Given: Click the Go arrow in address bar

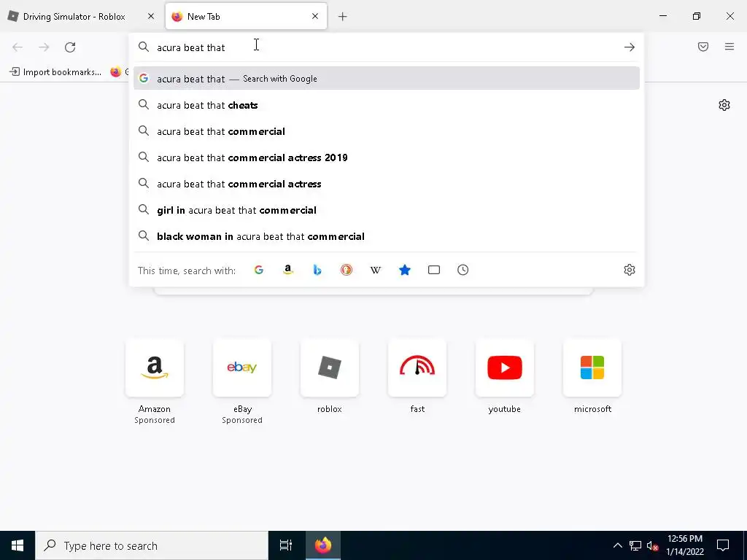Looking at the screenshot, I should [630, 47].
